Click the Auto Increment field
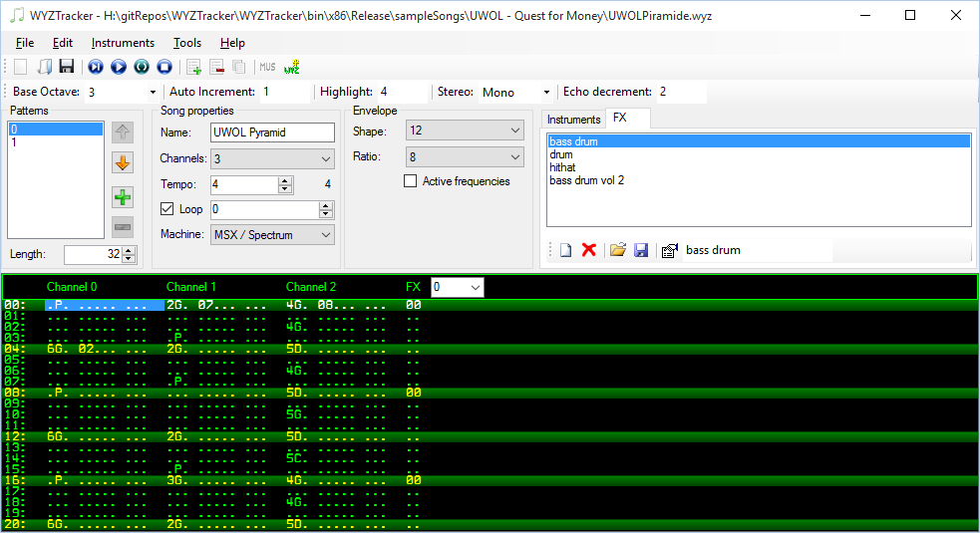The height and width of the screenshot is (533, 980). click(x=285, y=92)
